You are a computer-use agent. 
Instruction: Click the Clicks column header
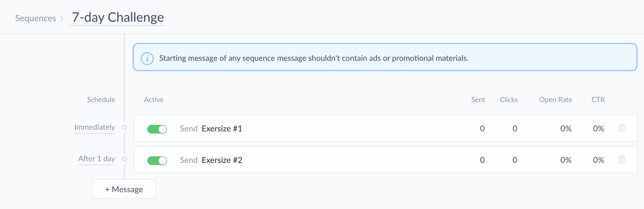tap(509, 100)
